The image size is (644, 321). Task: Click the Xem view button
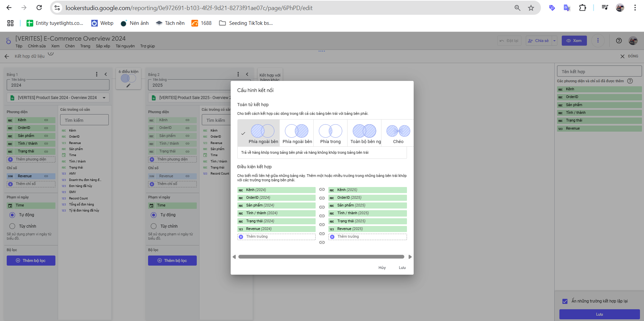coord(574,41)
